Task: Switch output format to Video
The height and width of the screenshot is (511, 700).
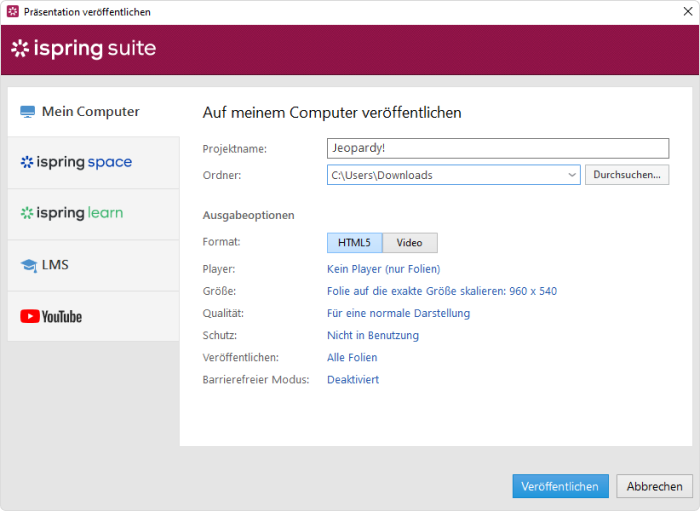Action: pyautogui.click(x=410, y=243)
